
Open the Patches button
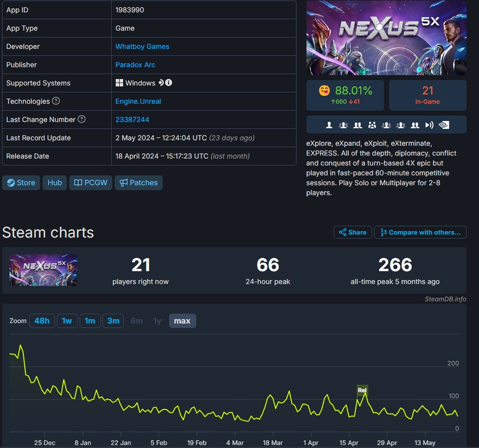pos(139,183)
